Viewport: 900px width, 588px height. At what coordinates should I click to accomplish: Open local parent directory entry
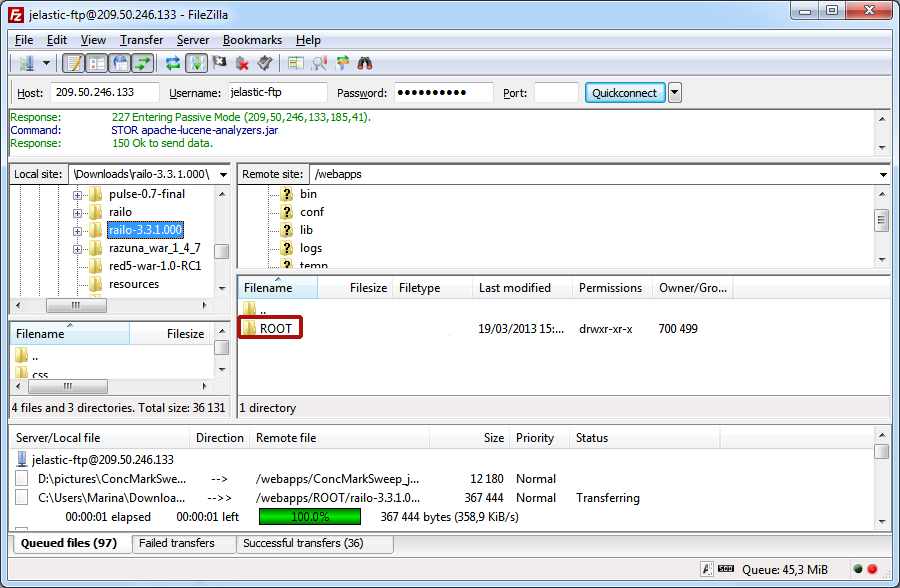[x=27, y=356]
